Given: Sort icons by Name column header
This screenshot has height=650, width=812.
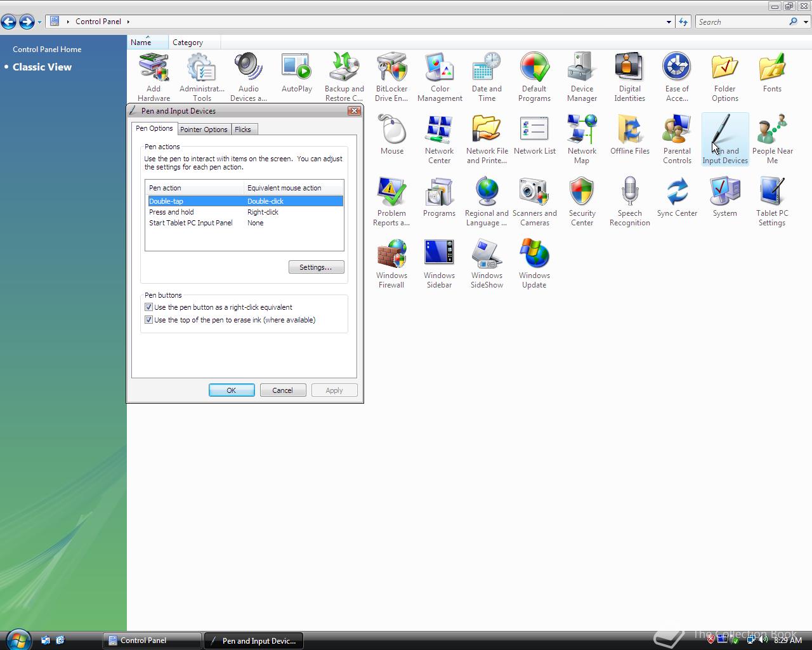Looking at the screenshot, I should [x=148, y=43].
